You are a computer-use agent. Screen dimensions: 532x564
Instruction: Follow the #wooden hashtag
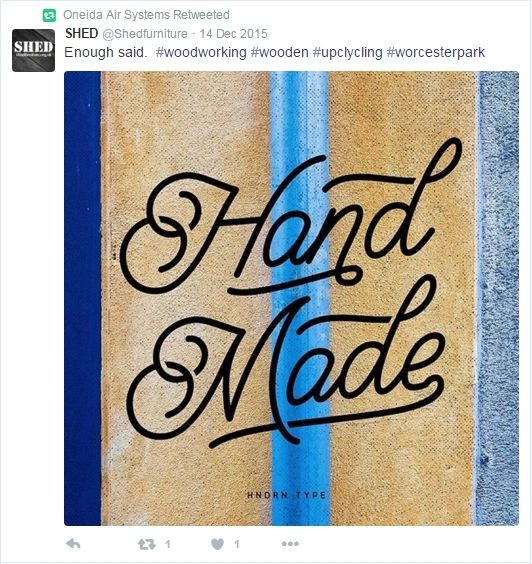279,52
